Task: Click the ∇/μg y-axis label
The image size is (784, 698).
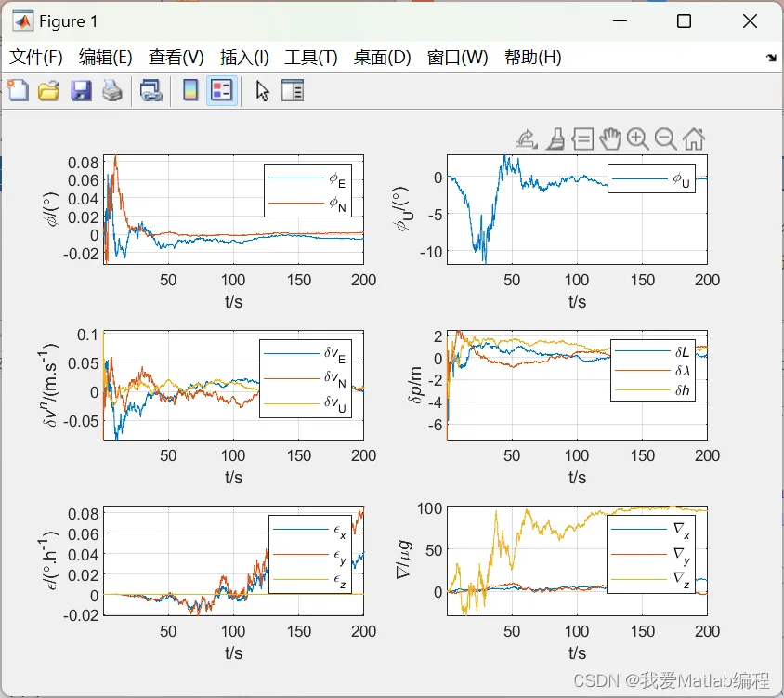Action: coord(404,560)
